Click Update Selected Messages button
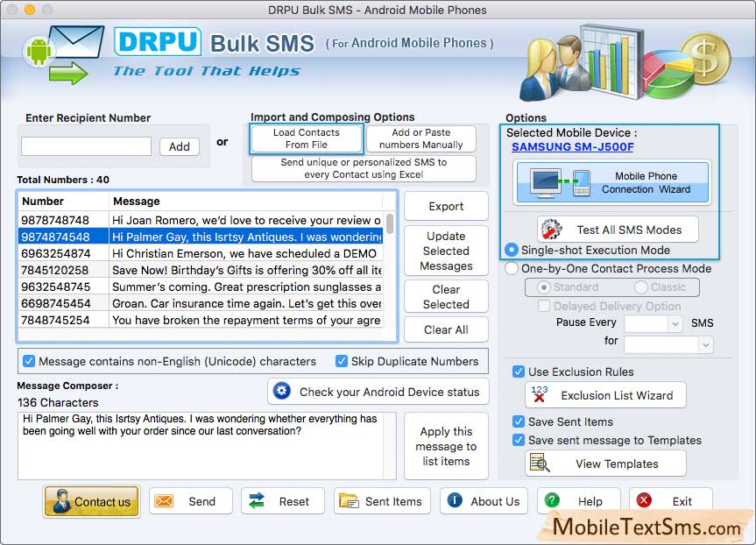This screenshot has height=545, width=756. click(x=446, y=251)
